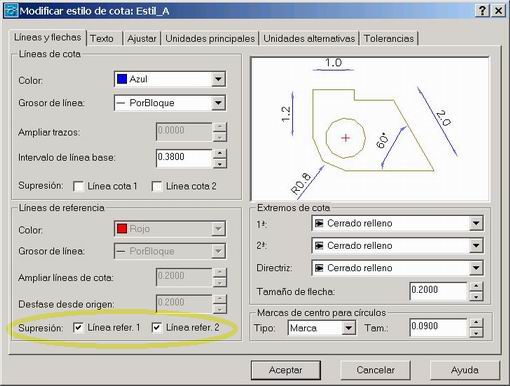510x386 pixels.
Task: Switch to the Texto tab
Action: 102,39
